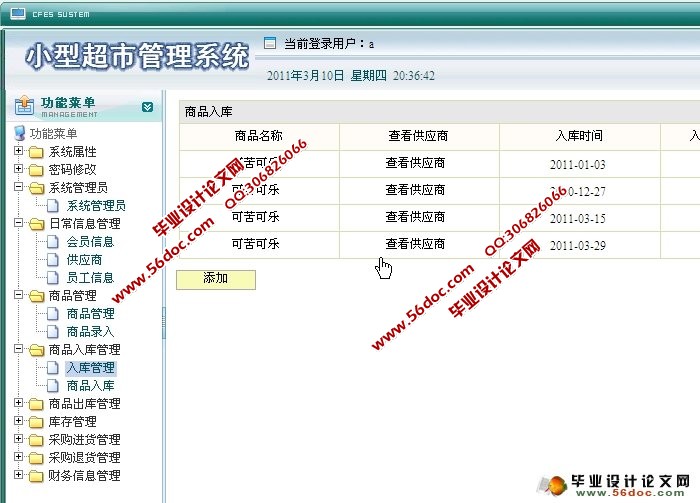This screenshot has height=503, width=700.
Task: Collapse the 日常信息管理 tree node
Action: pyautogui.click(x=18, y=223)
